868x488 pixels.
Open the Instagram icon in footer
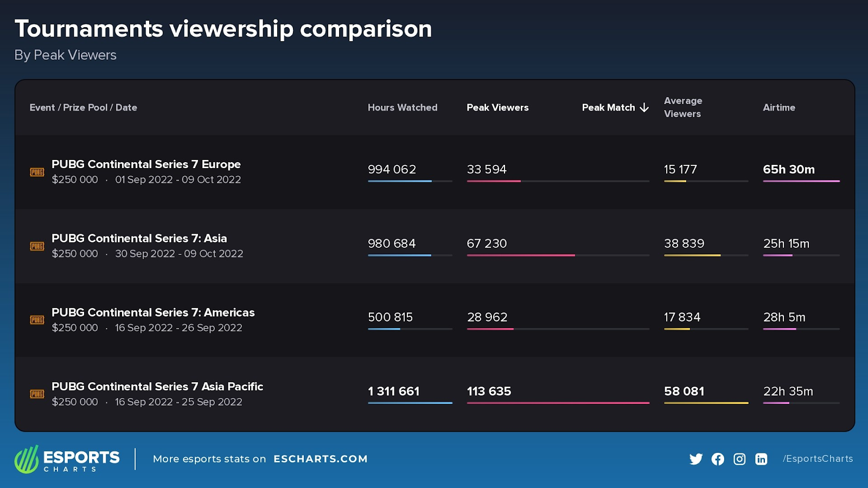[739, 459]
